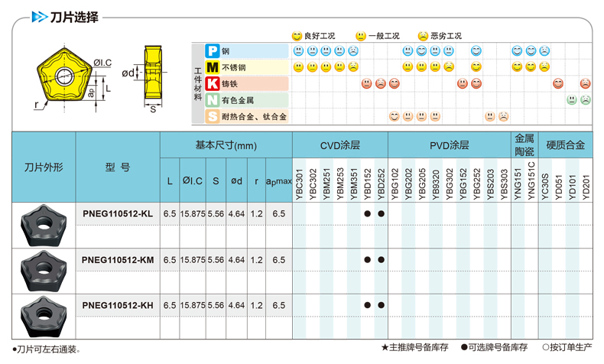Click the ★主推牌号备库存 legend entry
The height and width of the screenshot is (364, 604).
(415, 347)
